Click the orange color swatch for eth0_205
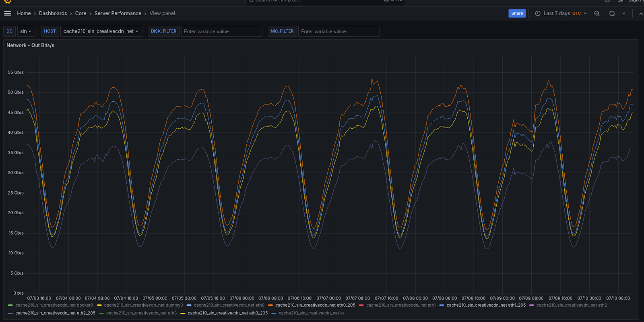Screen dimensions: 644x322 pos(270,306)
